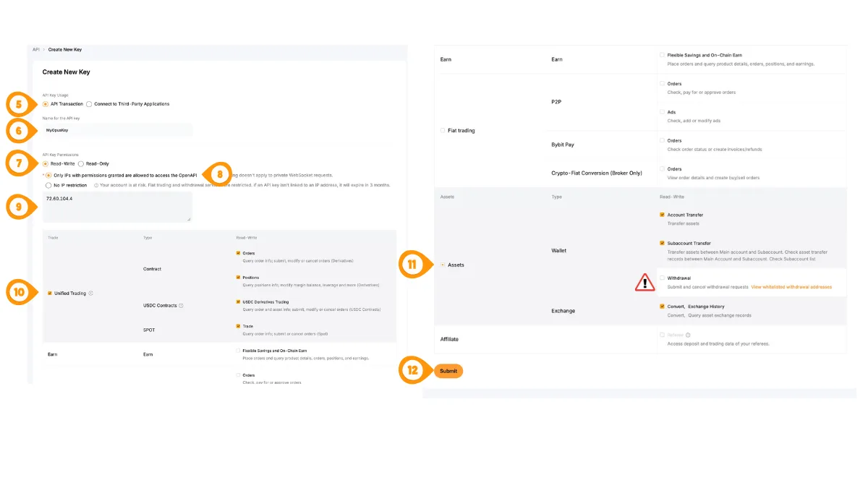Screen dimensions: 868x488
Task: Uncheck the Contract Orders permission checkbox
Action: [238, 253]
